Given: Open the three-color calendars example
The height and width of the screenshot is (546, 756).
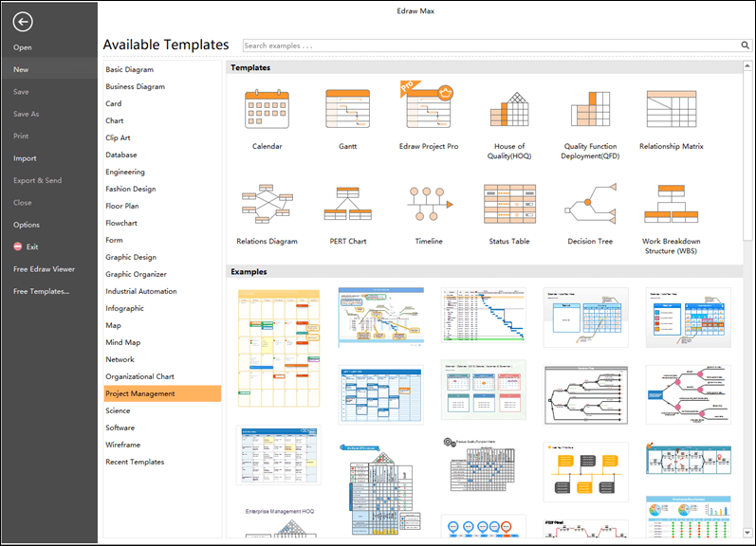Looking at the screenshot, I should pos(484,390).
